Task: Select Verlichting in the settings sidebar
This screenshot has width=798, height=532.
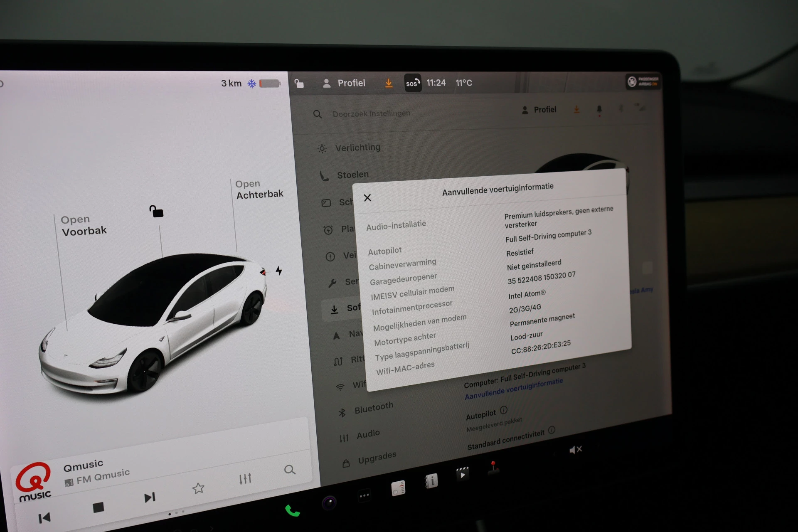Action: [357, 148]
